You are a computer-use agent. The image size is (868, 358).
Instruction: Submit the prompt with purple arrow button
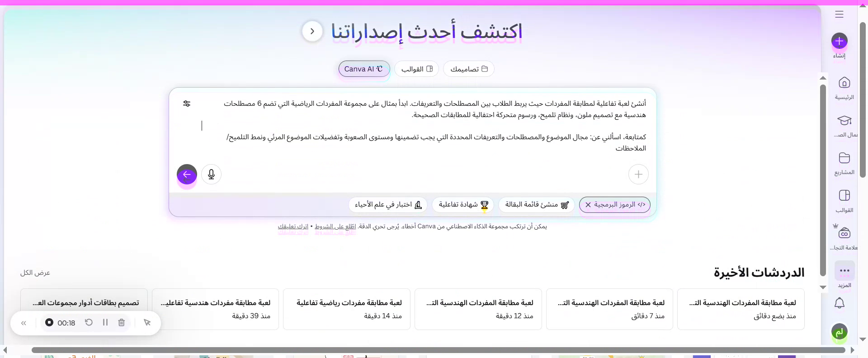tap(187, 174)
